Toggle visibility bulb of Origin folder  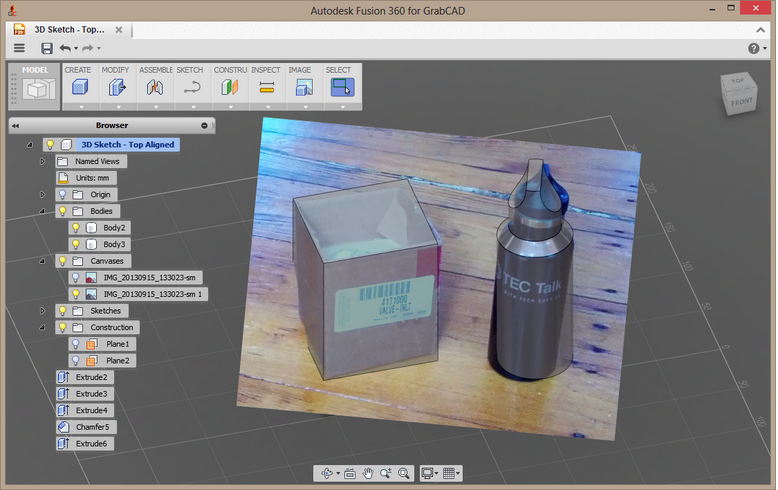pos(63,194)
